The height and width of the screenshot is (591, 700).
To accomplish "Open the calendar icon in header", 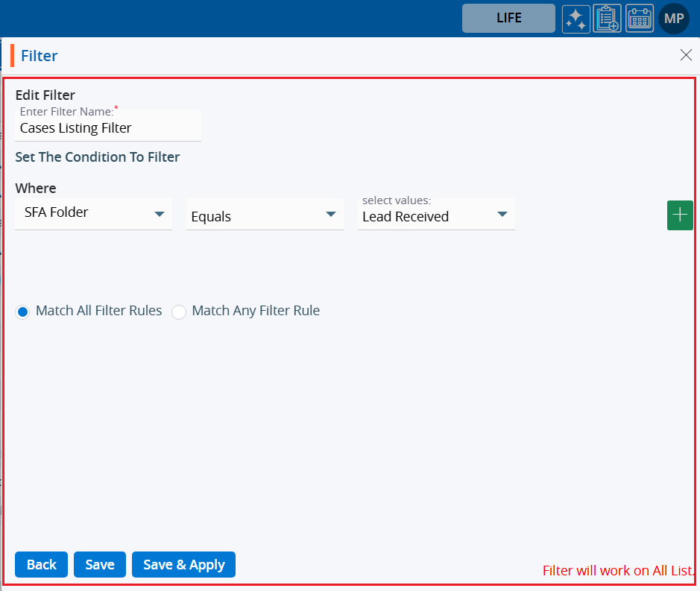I will [639, 19].
